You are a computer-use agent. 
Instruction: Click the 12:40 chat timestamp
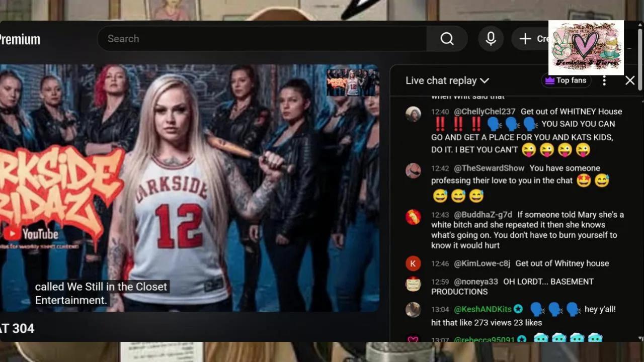coord(440,112)
